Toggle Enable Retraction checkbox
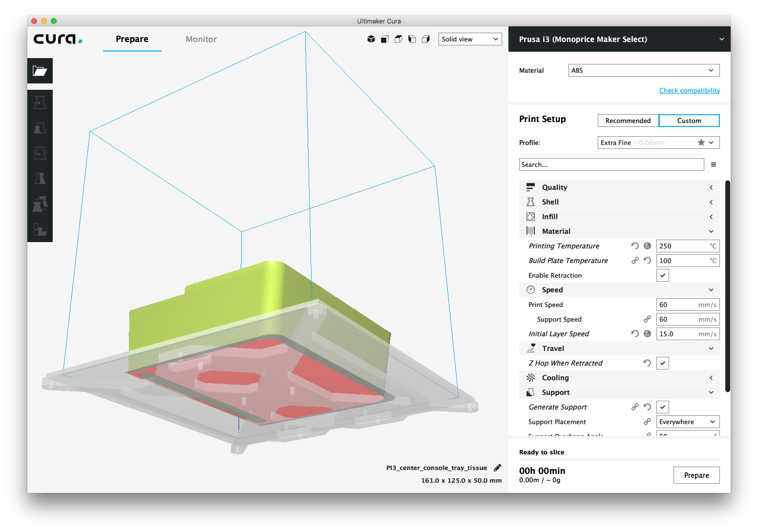This screenshot has width=758, height=532. pyautogui.click(x=663, y=275)
